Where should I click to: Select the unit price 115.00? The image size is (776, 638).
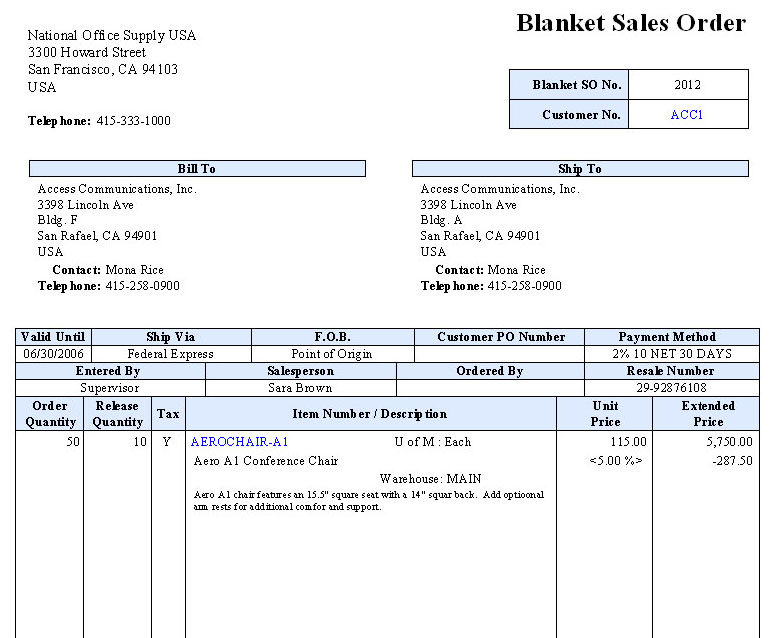[x=630, y=442]
